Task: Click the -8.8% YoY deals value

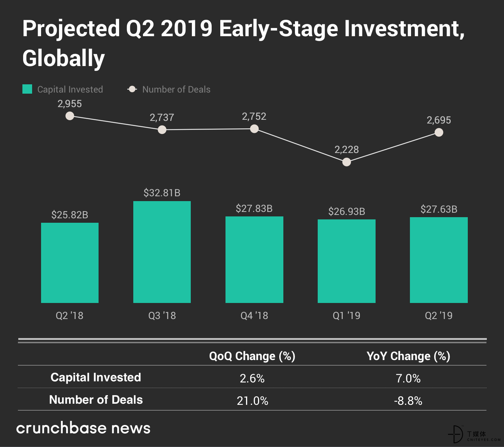Action: (408, 401)
